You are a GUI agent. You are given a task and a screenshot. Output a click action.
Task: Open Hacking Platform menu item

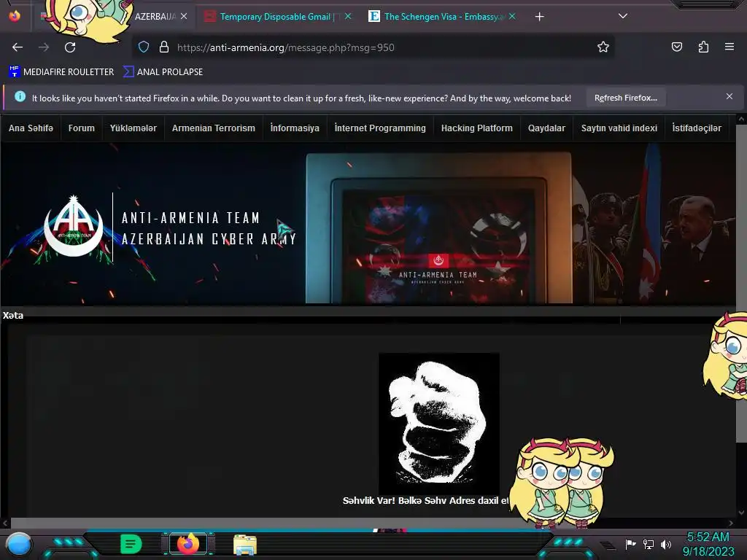point(477,128)
